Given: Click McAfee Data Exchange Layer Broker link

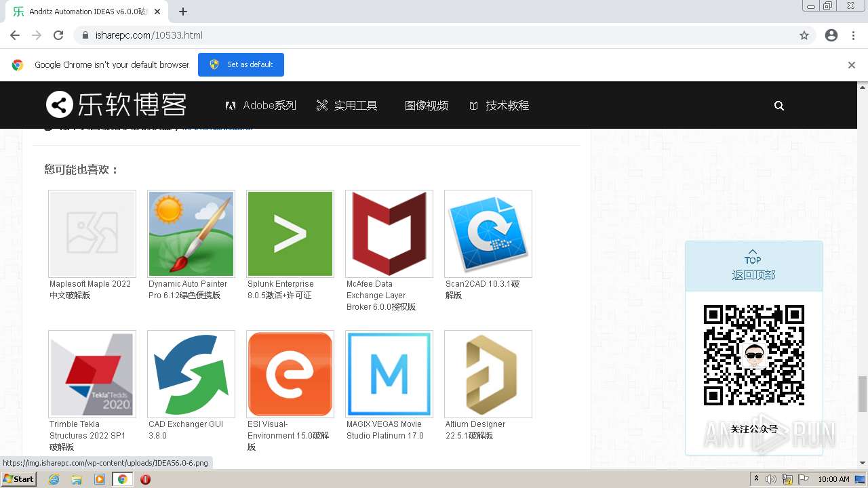Looking at the screenshot, I should [x=381, y=296].
